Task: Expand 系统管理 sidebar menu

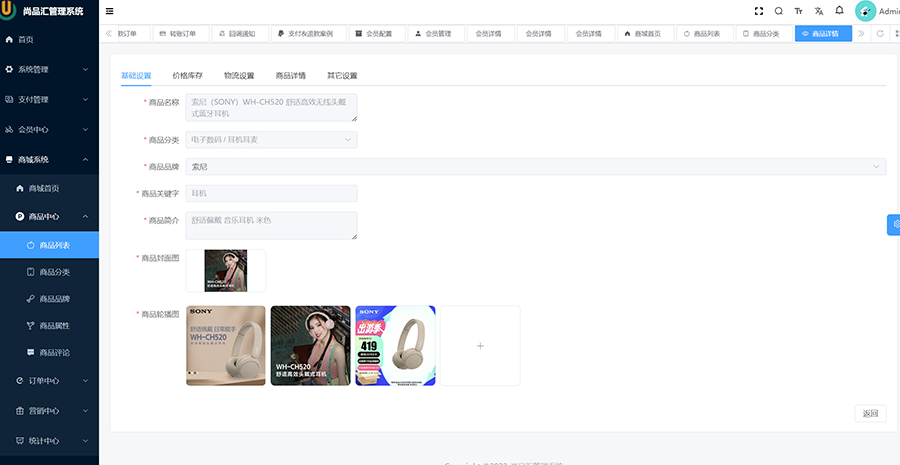Action: [x=49, y=69]
